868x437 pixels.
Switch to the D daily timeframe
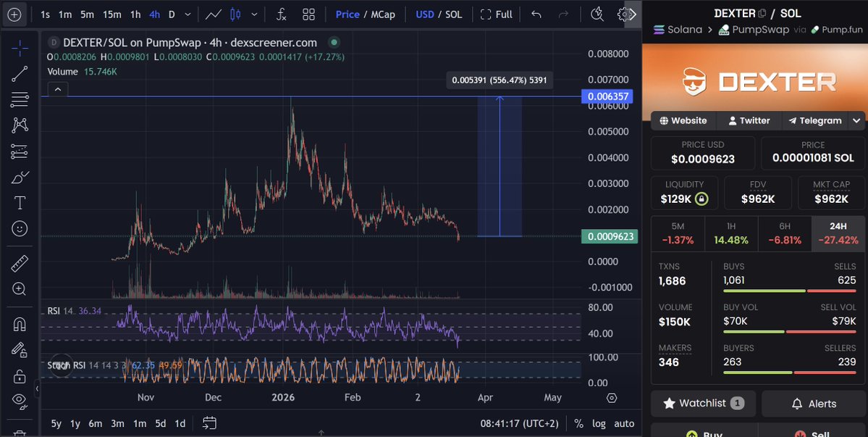click(x=172, y=14)
